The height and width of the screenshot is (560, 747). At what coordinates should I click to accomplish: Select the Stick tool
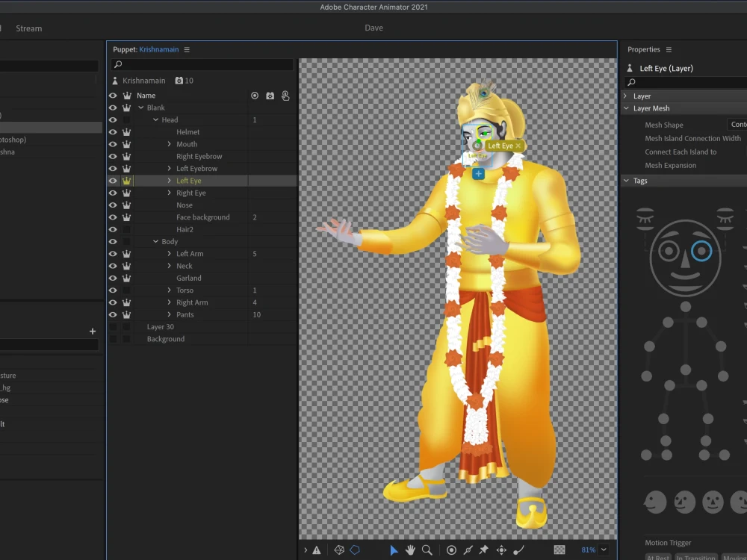(x=468, y=550)
